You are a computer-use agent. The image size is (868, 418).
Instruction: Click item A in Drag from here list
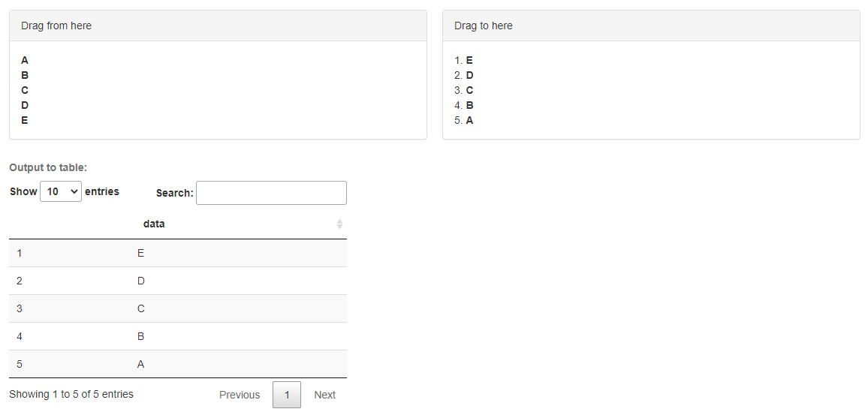[x=25, y=60]
